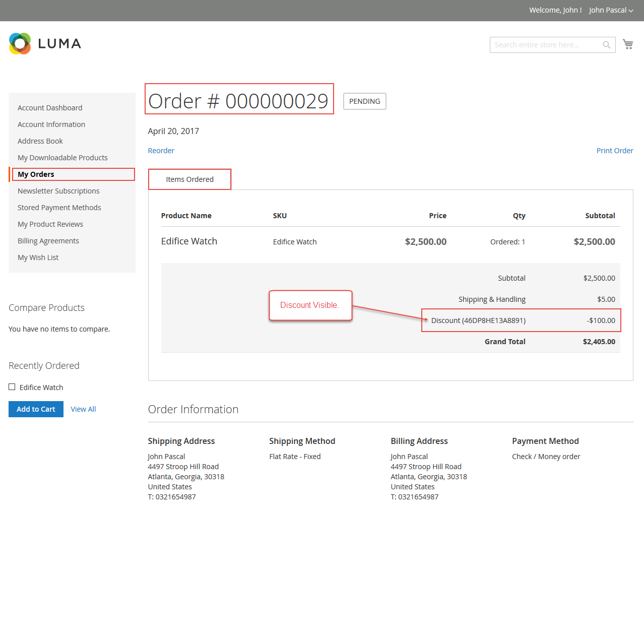The height and width of the screenshot is (644, 644).
Task: Select the Items Ordered tab
Action: [189, 179]
